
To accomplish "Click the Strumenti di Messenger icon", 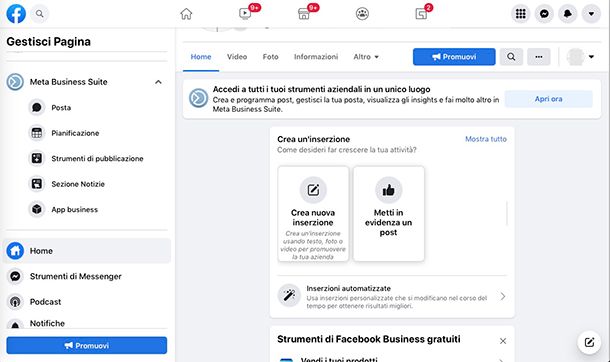I will 15,276.
